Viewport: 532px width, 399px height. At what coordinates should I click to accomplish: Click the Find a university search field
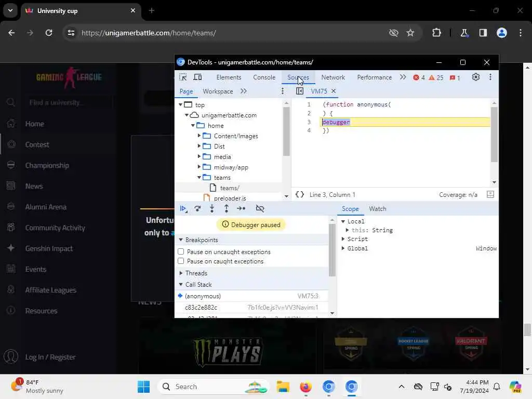(x=68, y=102)
